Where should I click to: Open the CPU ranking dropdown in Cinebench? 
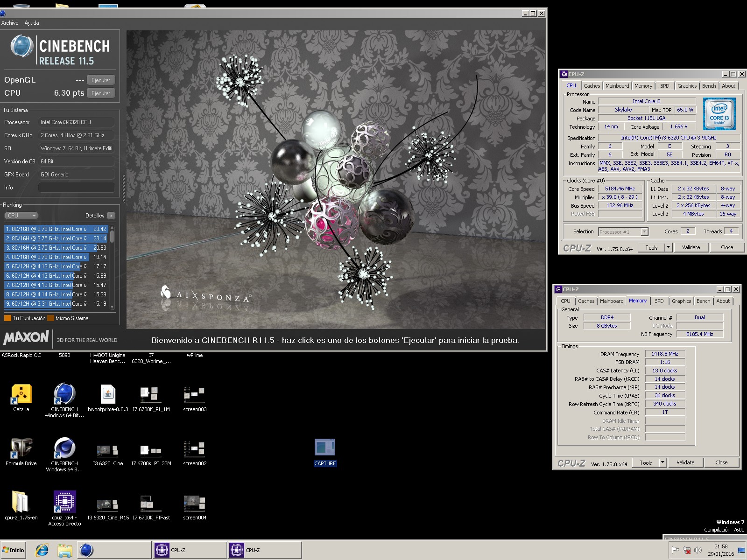[21, 216]
